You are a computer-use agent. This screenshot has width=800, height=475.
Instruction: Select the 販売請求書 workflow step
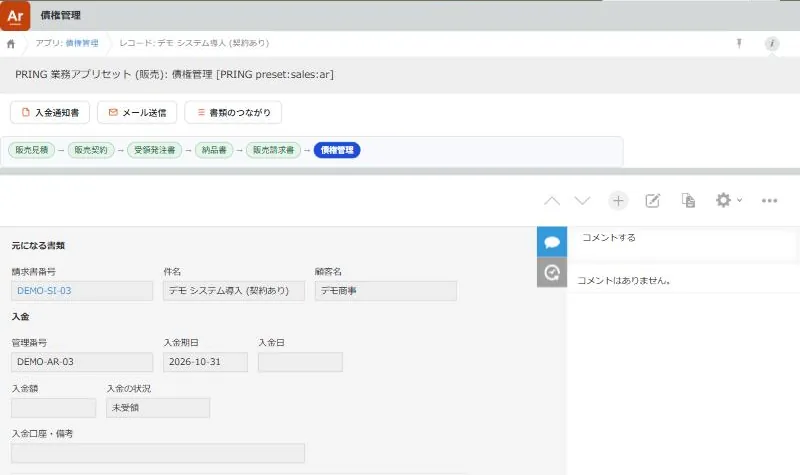click(x=273, y=150)
